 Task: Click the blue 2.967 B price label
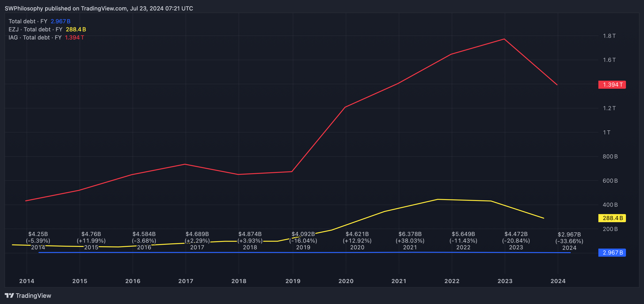[612, 252]
